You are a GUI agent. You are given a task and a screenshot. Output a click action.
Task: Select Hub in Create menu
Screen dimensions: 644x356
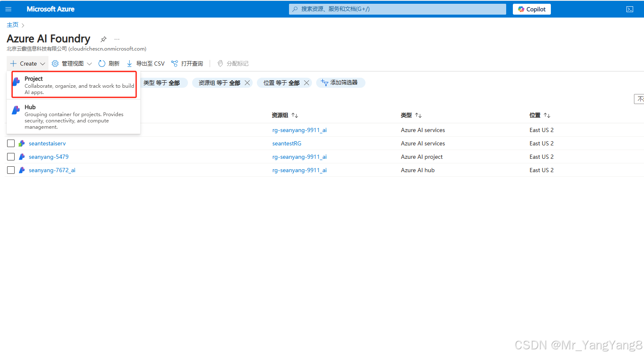pyautogui.click(x=74, y=117)
